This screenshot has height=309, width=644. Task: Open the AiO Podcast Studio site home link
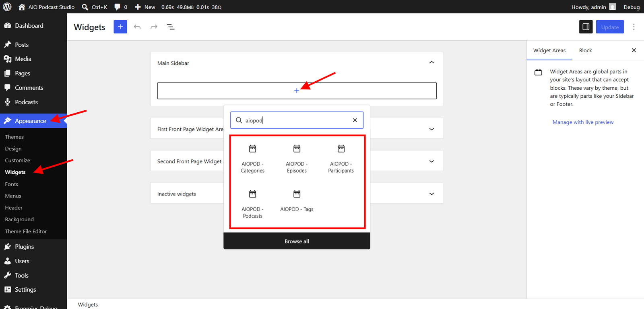point(47,7)
